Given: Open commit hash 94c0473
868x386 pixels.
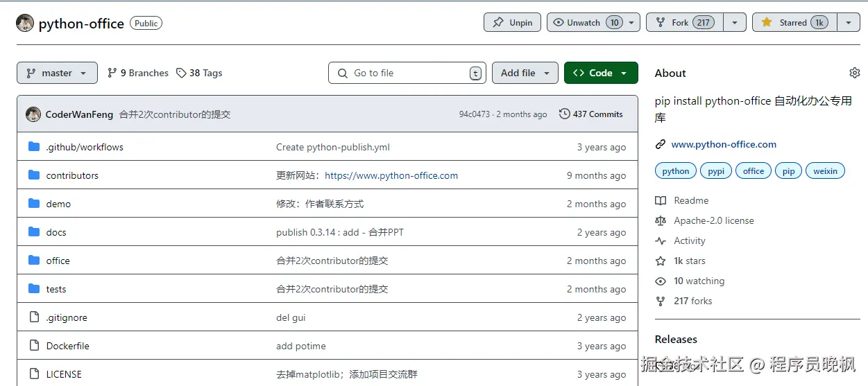Looking at the screenshot, I should [x=474, y=114].
